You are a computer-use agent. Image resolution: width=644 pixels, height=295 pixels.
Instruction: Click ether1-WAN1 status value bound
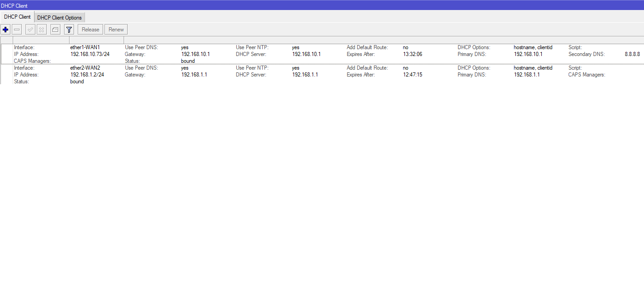point(188,61)
